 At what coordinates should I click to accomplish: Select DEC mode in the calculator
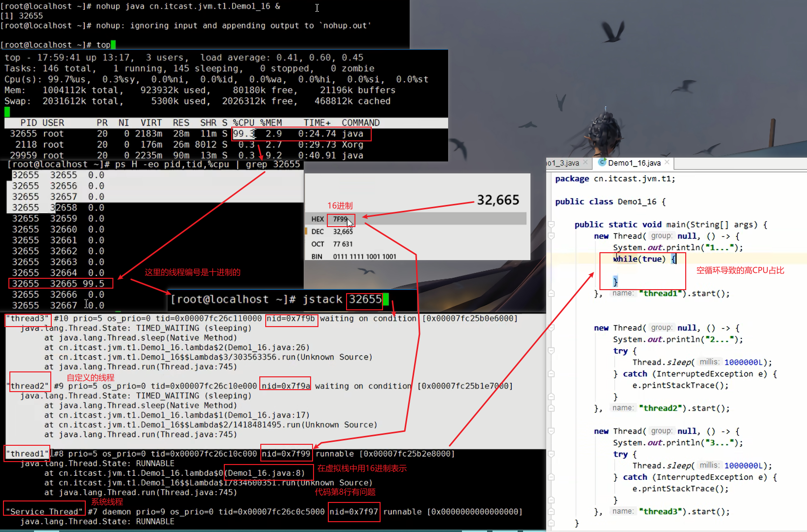coord(317,232)
